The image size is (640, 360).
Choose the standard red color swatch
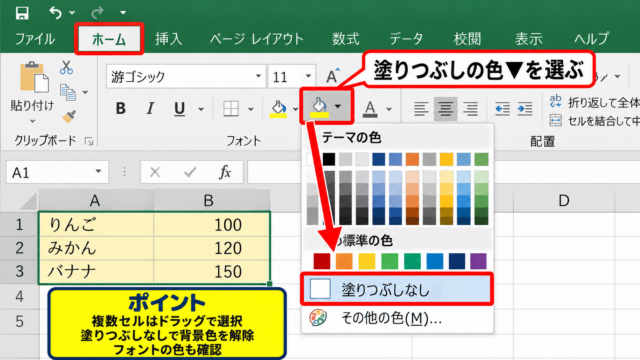(x=322, y=261)
